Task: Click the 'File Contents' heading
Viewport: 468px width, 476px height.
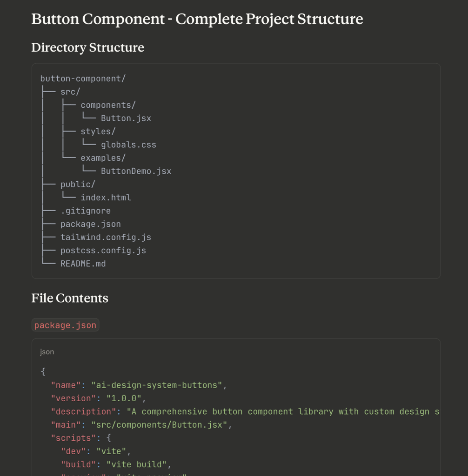Action: point(70,298)
